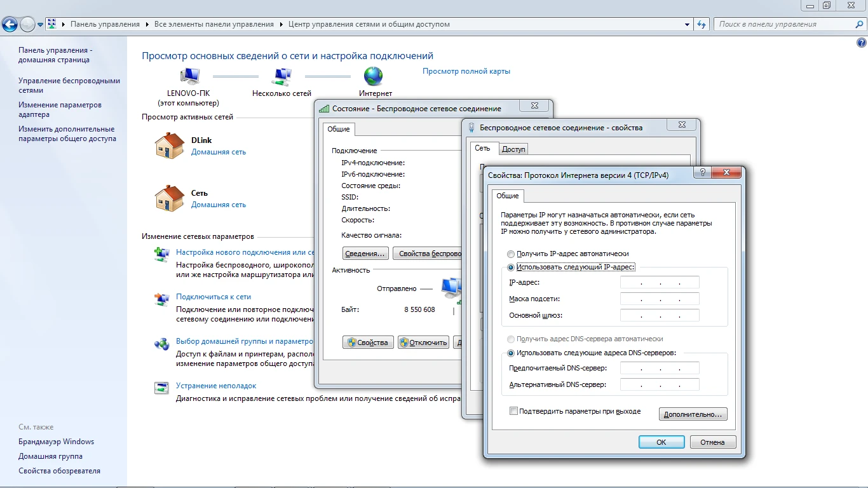
Task: Click the Интернет globe icon
Action: (x=374, y=77)
